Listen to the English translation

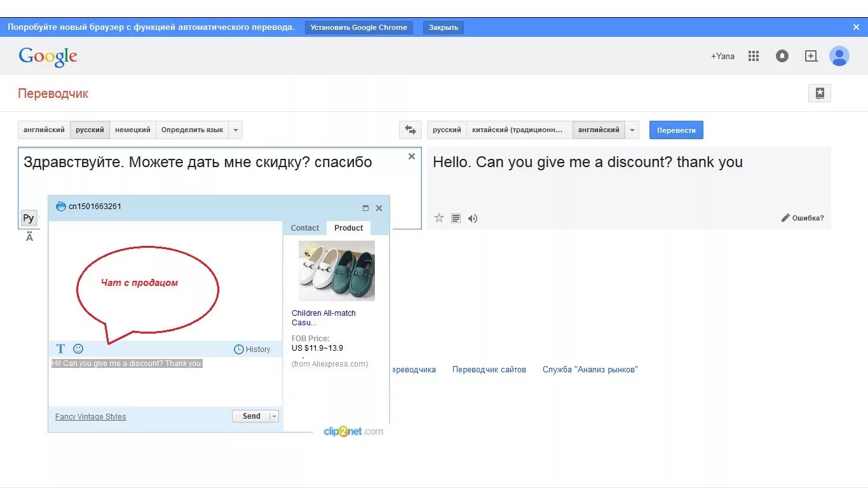472,218
